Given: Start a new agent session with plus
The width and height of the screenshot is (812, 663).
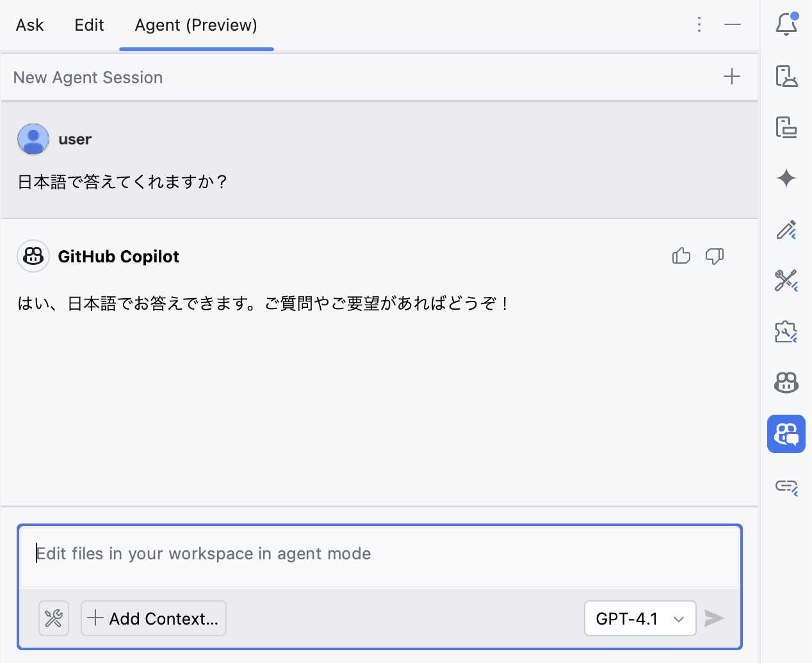Looking at the screenshot, I should tap(731, 76).
